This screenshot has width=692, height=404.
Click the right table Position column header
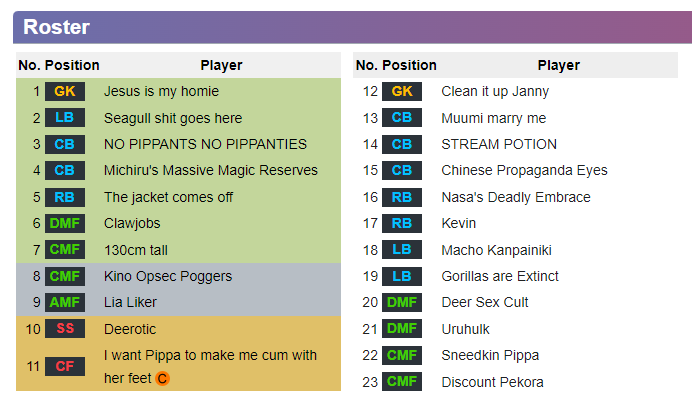pos(409,65)
